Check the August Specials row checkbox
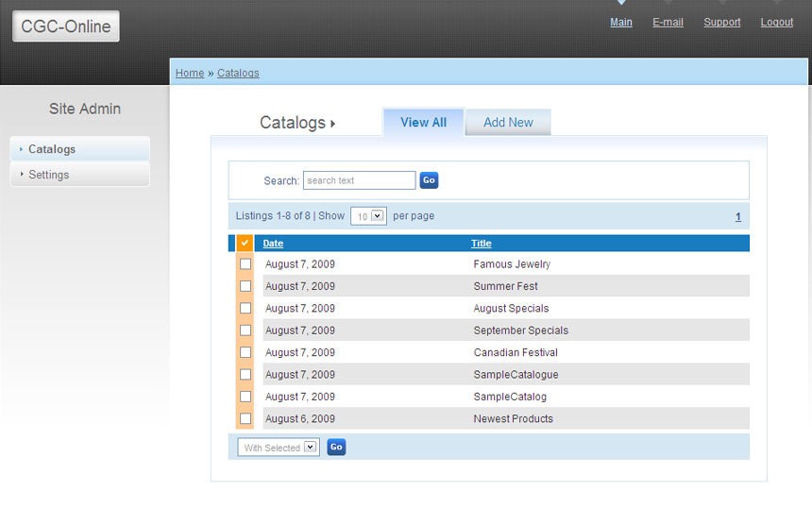 (245, 308)
